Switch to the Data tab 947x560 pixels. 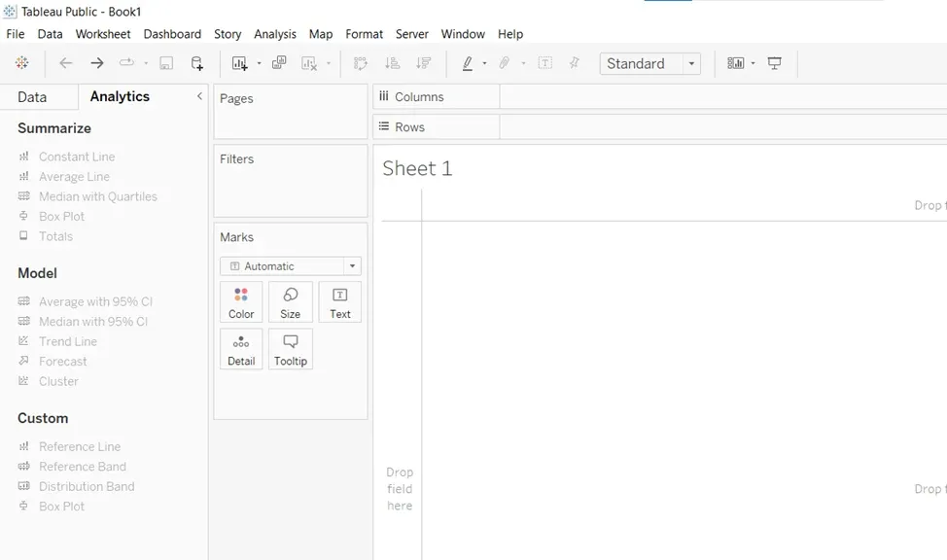[x=32, y=97]
